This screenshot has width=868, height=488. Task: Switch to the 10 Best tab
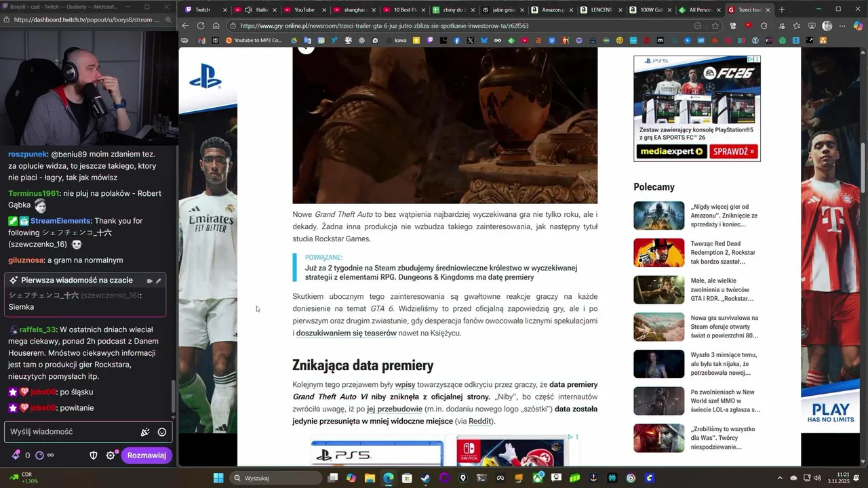pos(406,9)
